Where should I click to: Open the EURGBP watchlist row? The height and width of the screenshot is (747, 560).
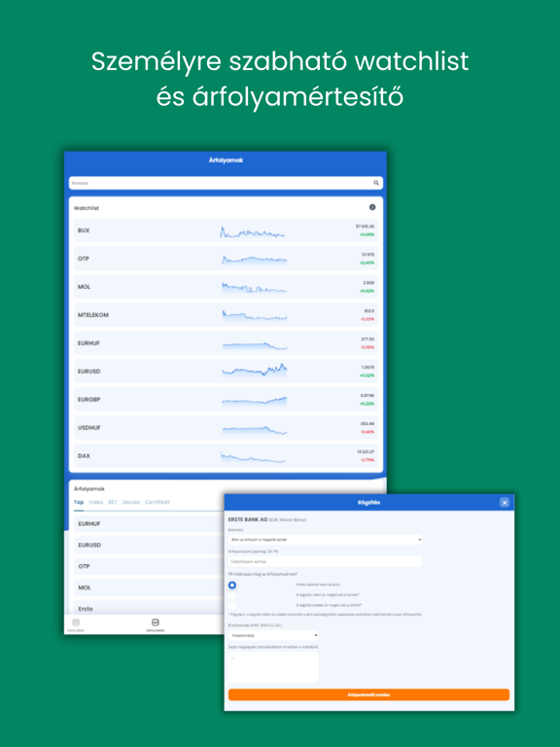226,399
